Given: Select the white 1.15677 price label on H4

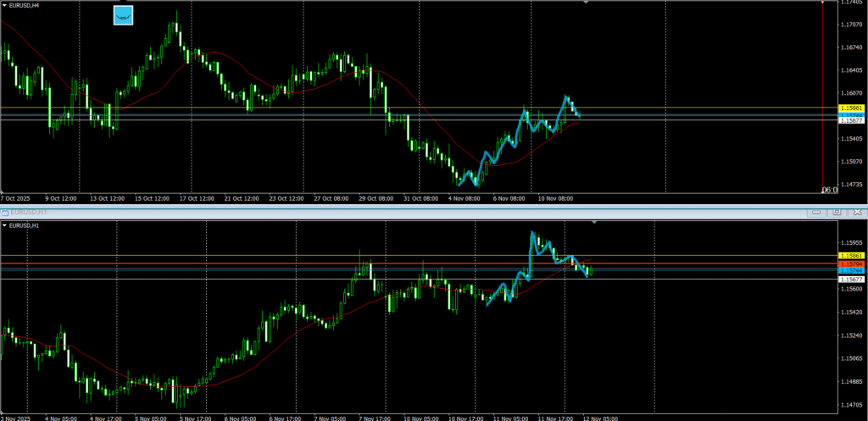Looking at the screenshot, I should pos(851,120).
